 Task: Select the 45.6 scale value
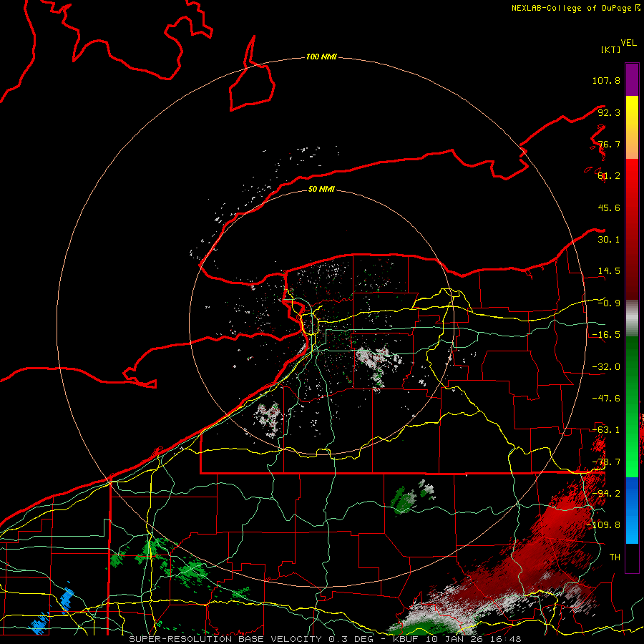coord(609,208)
